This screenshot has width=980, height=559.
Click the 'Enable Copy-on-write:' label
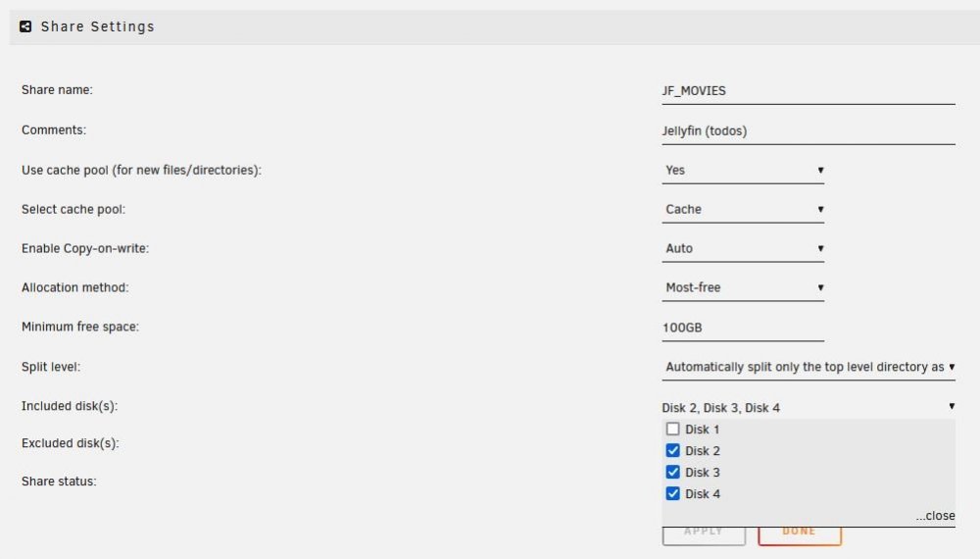[x=85, y=248]
